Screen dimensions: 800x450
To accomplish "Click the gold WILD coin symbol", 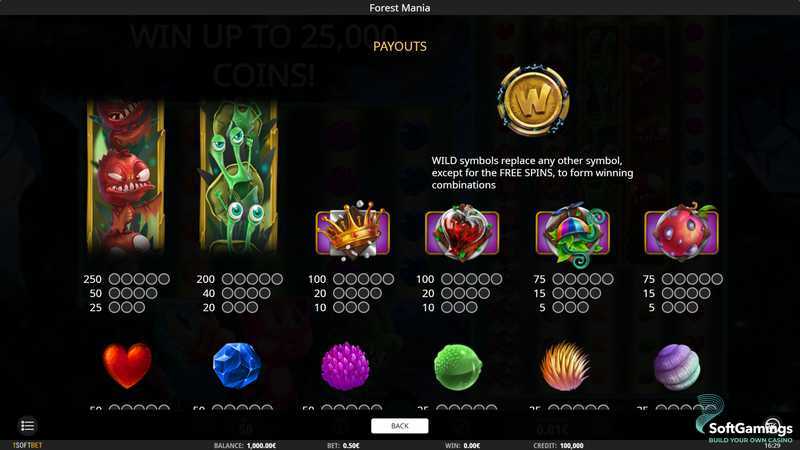I will (533, 100).
